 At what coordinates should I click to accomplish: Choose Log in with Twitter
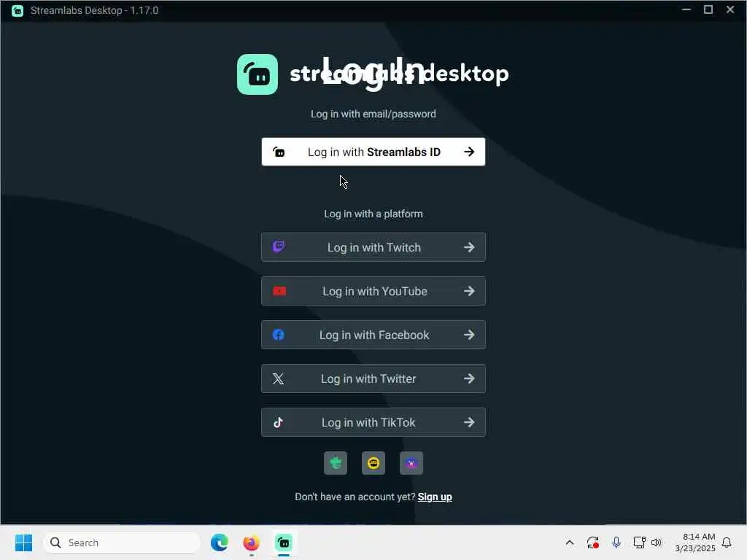coord(373,378)
